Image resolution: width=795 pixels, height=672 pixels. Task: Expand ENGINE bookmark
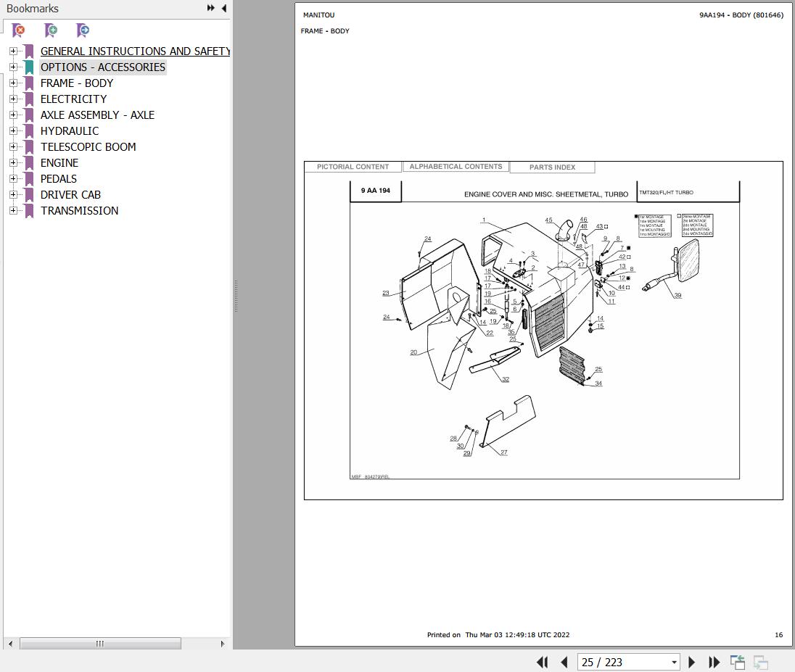[x=13, y=162]
